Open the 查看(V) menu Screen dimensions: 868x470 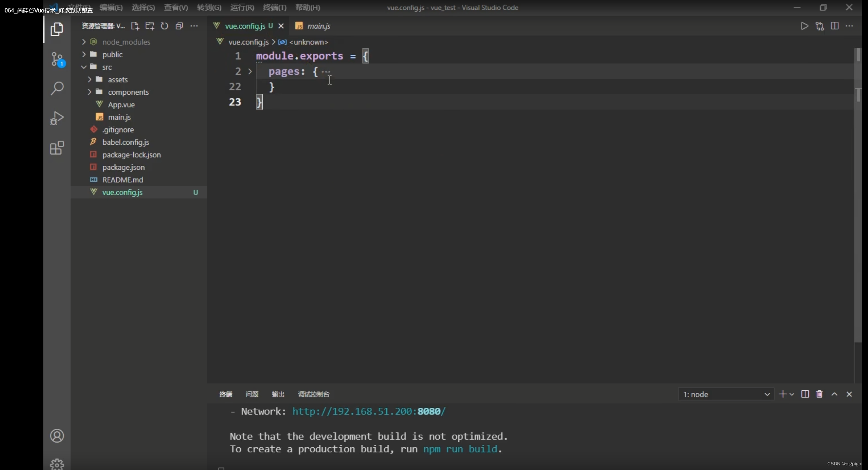point(176,7)
